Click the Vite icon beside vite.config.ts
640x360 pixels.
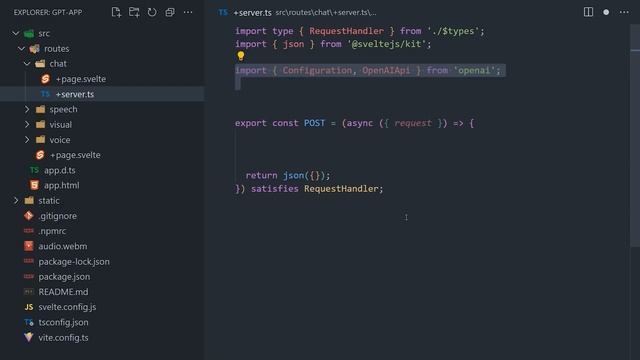pos(29,337)
